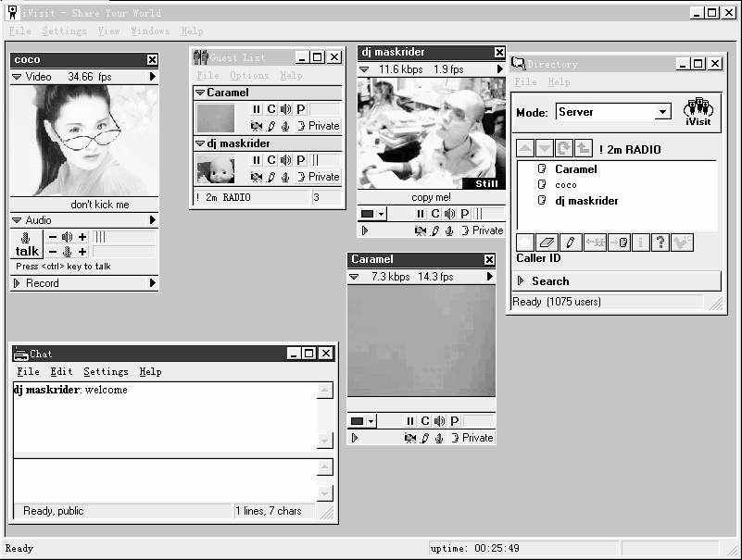
Task: Open the Settings menu in the Chat window
Action: click(x=106, y=371)
